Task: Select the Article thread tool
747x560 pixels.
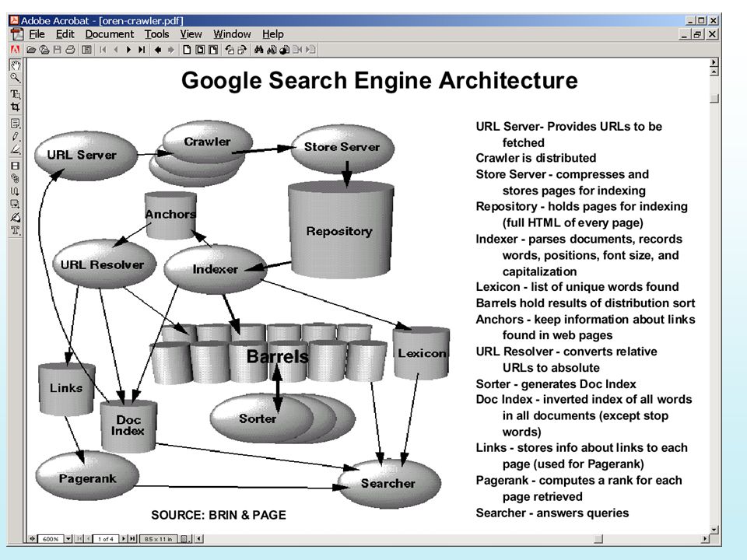Action: click(x=16, y=191)
